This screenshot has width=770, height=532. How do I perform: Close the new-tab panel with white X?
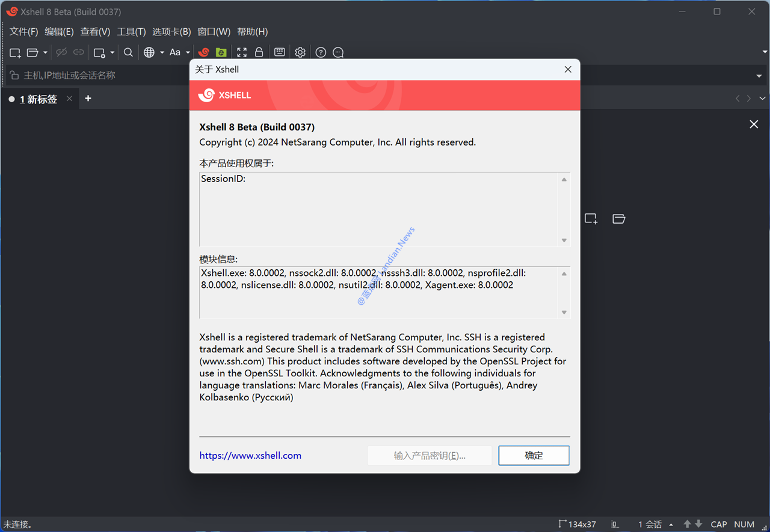(x=754, y=124)
